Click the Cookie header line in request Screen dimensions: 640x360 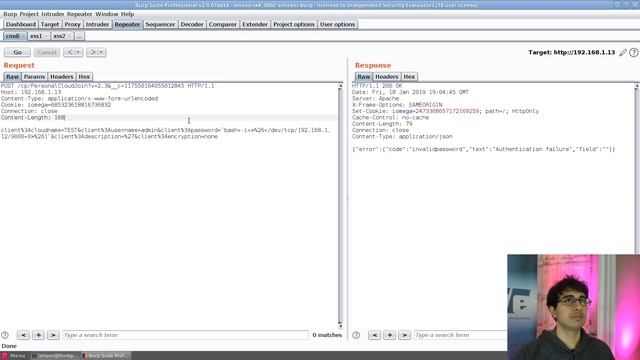coord(56,105)
